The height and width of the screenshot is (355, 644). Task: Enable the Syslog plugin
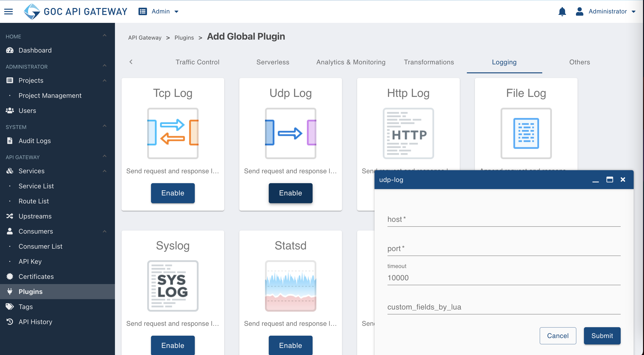point(173,345)
